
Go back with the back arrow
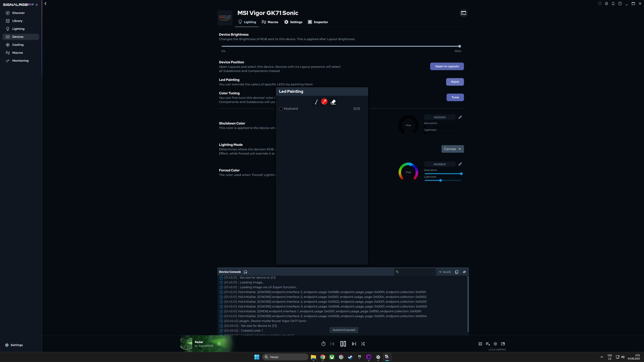[45, 4]
